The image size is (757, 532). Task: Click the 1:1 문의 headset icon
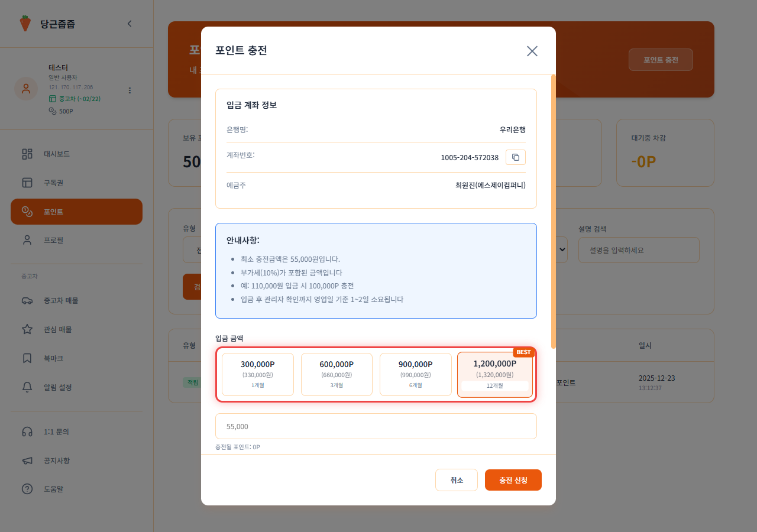(x=26, y=432)
